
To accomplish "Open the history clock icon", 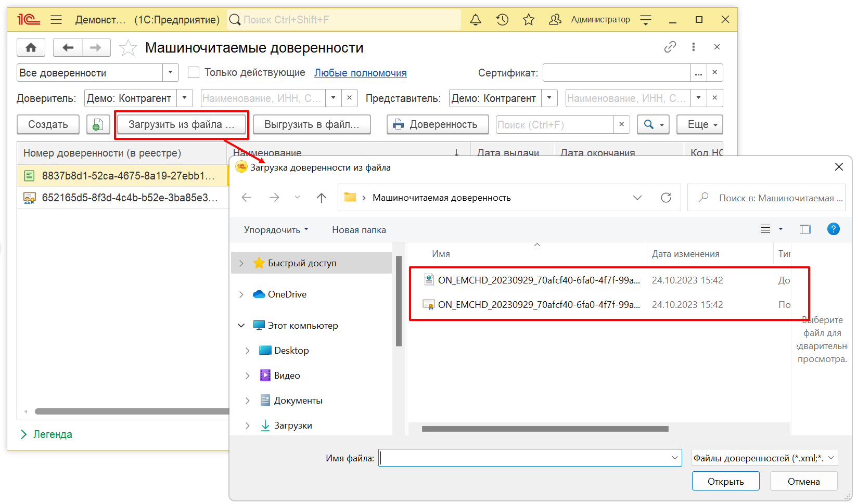I will point(502,20).
